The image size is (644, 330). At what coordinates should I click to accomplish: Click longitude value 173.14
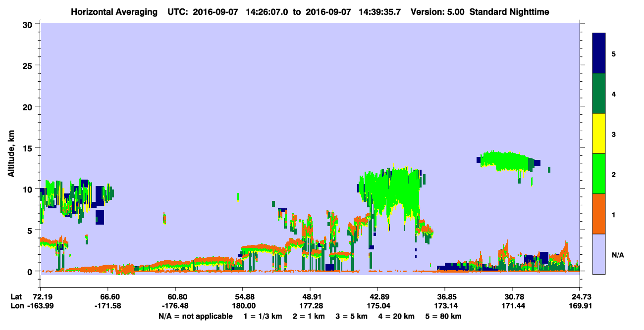click(445, 306)
